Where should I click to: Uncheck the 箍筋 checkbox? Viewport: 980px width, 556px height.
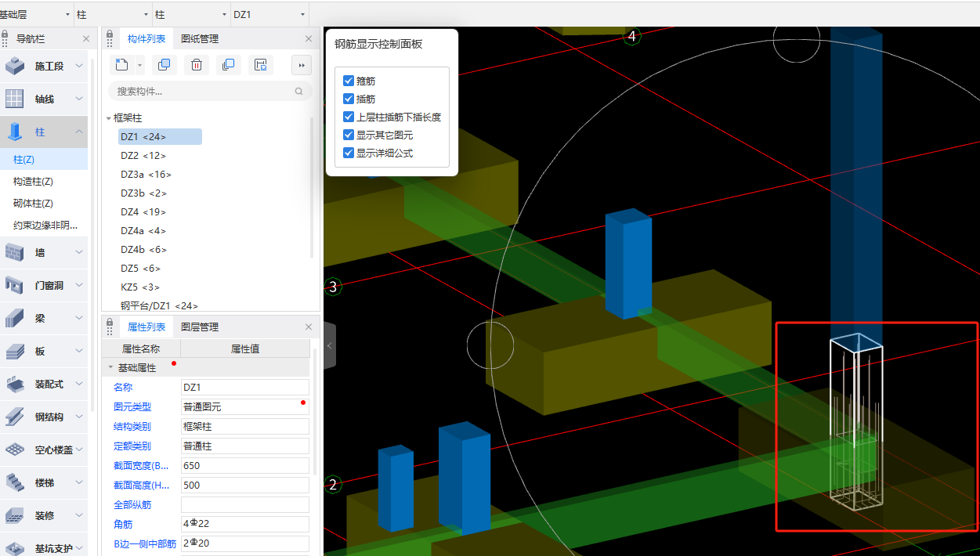point(349,81)
